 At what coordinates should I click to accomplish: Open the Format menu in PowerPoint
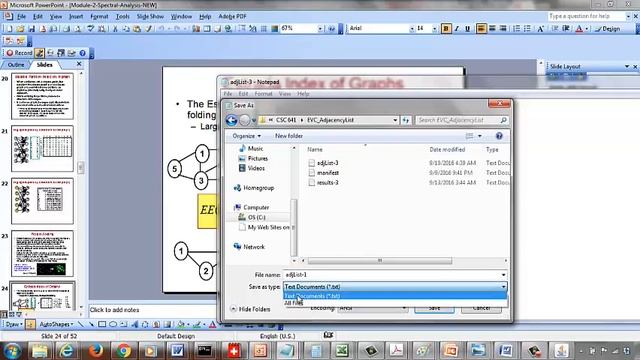tap(99, 17)
